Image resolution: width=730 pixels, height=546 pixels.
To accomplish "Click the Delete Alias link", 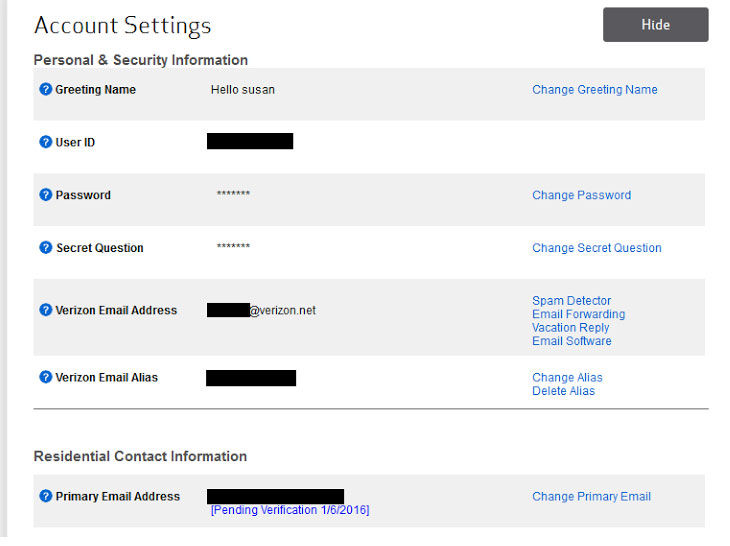I will click(563, 391).
